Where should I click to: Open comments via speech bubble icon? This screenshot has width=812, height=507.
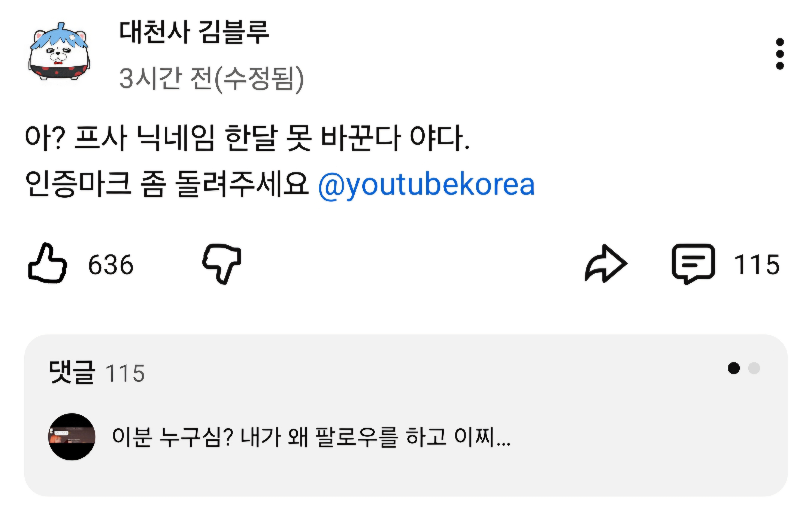[693, 264]
